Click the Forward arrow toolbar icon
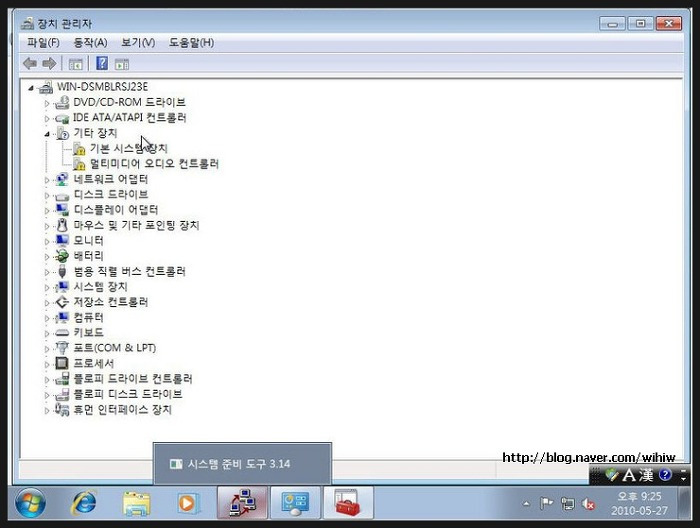The image size is (700, 528). coord(49,64)
